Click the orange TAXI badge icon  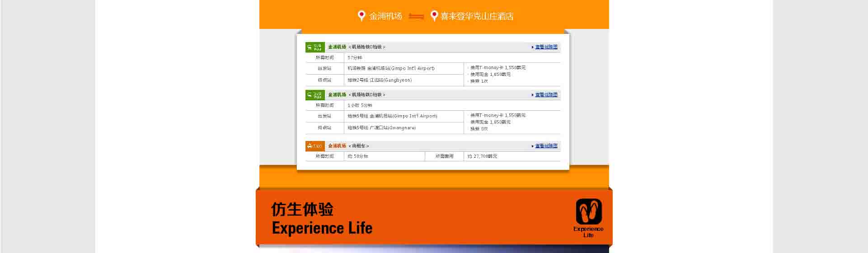pyautogui.click(x=315, y=146)
